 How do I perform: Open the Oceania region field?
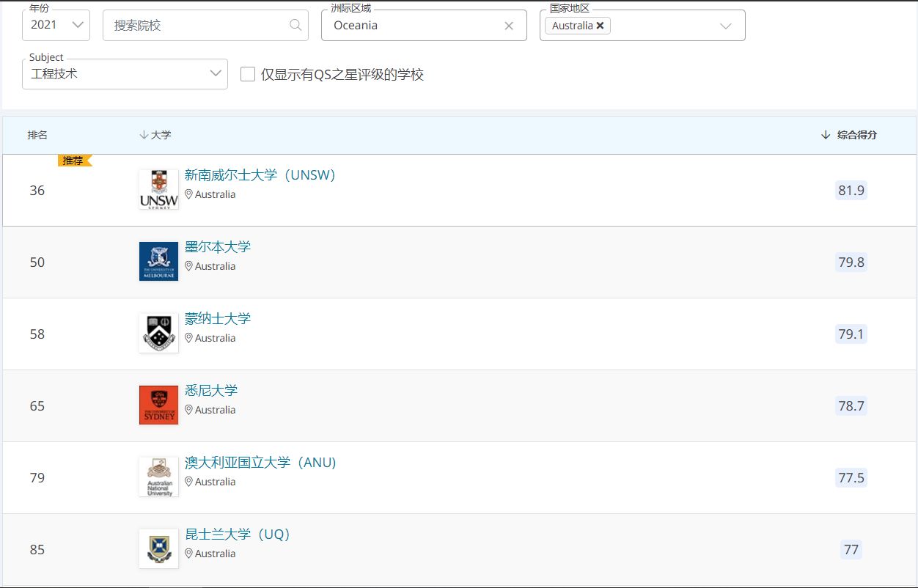click(424, 25)
